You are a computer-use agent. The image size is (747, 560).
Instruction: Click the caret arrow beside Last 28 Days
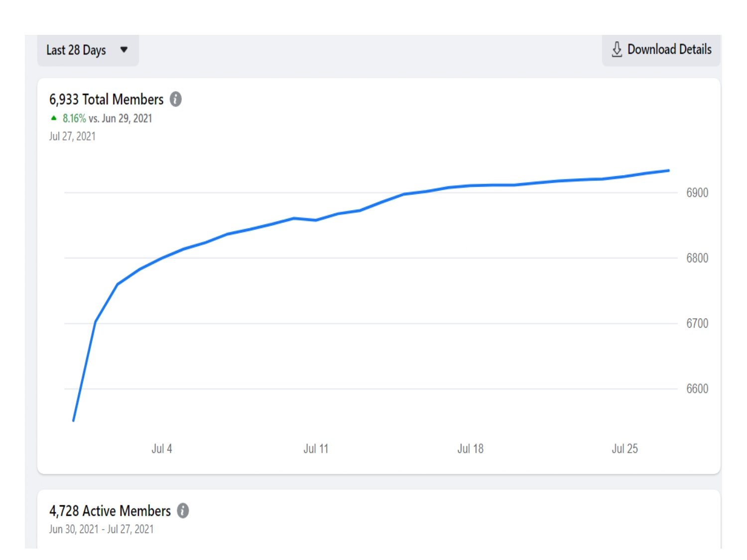(124, 50)
